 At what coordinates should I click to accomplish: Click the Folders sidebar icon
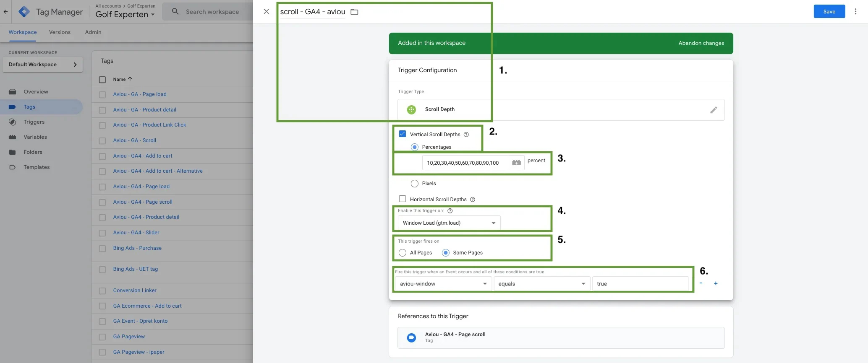(13, 152)
